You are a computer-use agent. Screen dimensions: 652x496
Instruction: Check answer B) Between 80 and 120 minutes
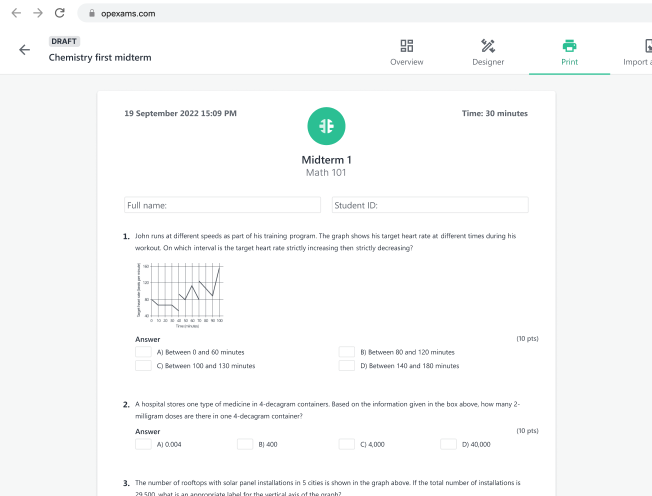pyautogui.click(x=346, y=352)
